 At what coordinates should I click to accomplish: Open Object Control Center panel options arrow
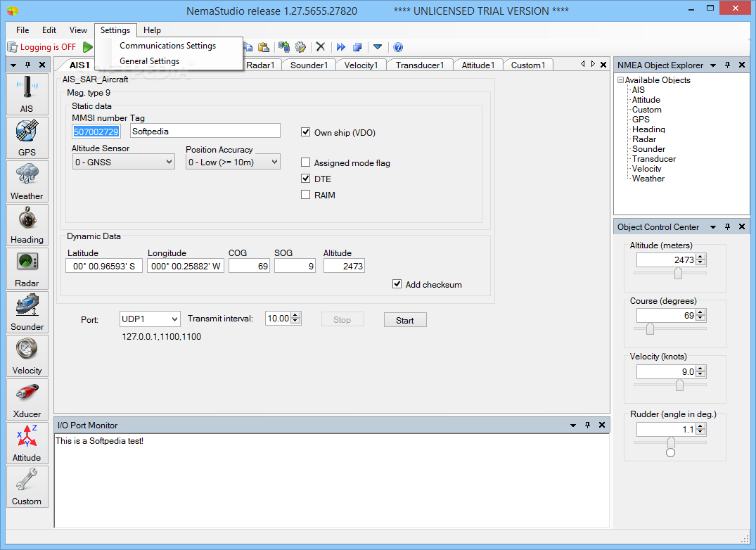[713, 227]
